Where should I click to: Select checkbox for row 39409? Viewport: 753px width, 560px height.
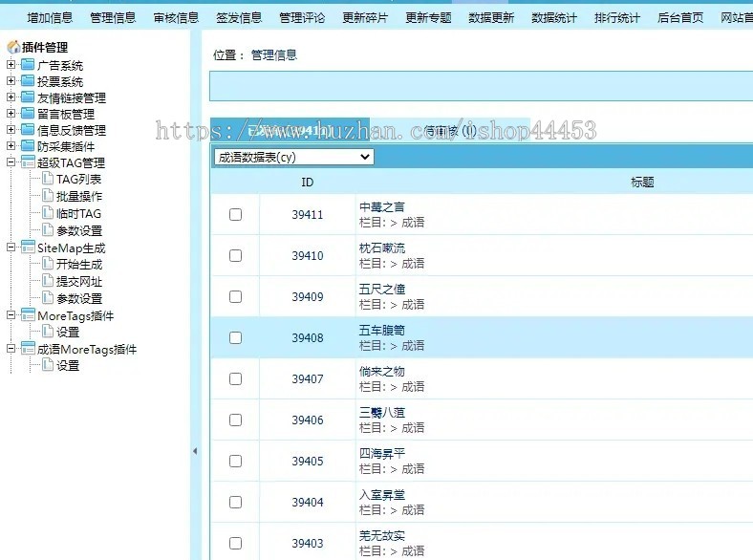(x=235, y=297)
